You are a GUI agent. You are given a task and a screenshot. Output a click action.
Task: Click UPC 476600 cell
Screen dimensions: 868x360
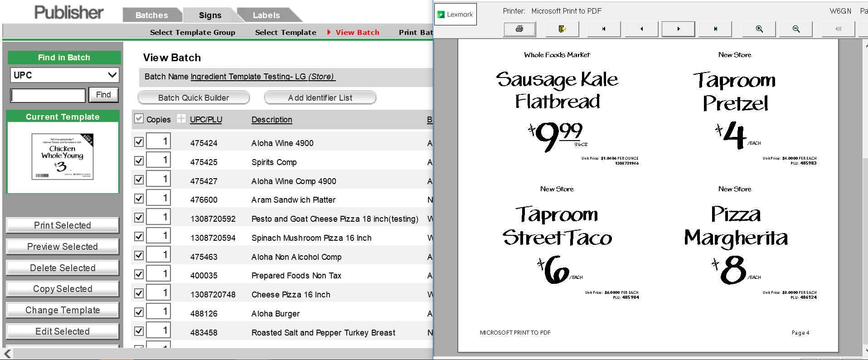[x=204, y=200]
